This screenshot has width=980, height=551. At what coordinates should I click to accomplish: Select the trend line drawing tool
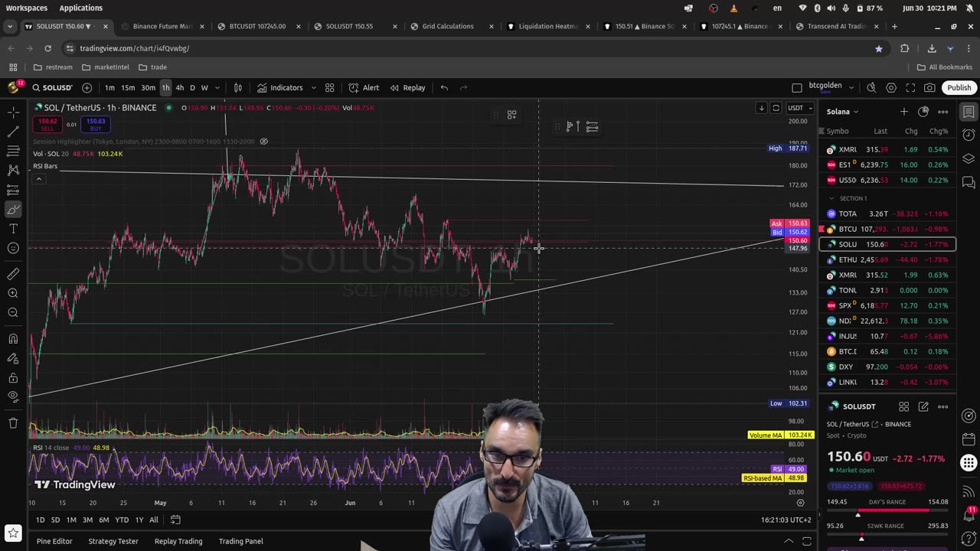[x=13, y=132]
